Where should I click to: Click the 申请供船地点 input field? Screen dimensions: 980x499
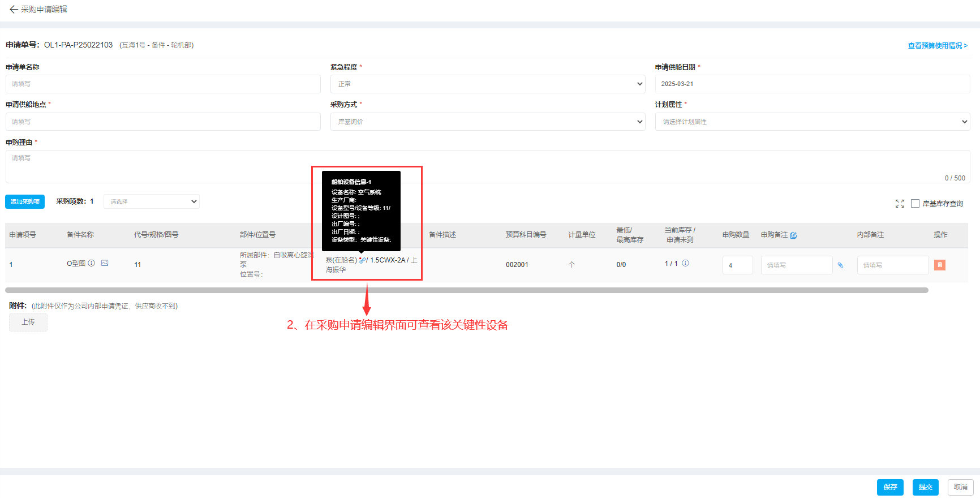163,122
